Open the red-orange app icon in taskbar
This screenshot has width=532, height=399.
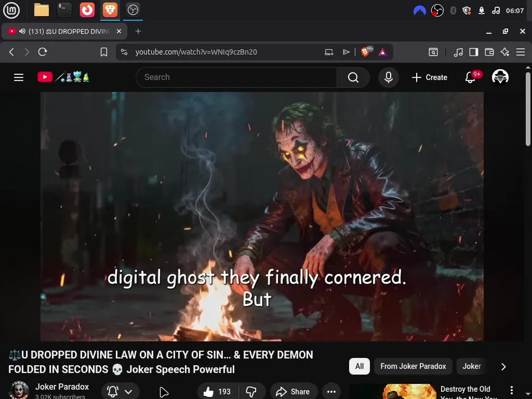point(87,10)
